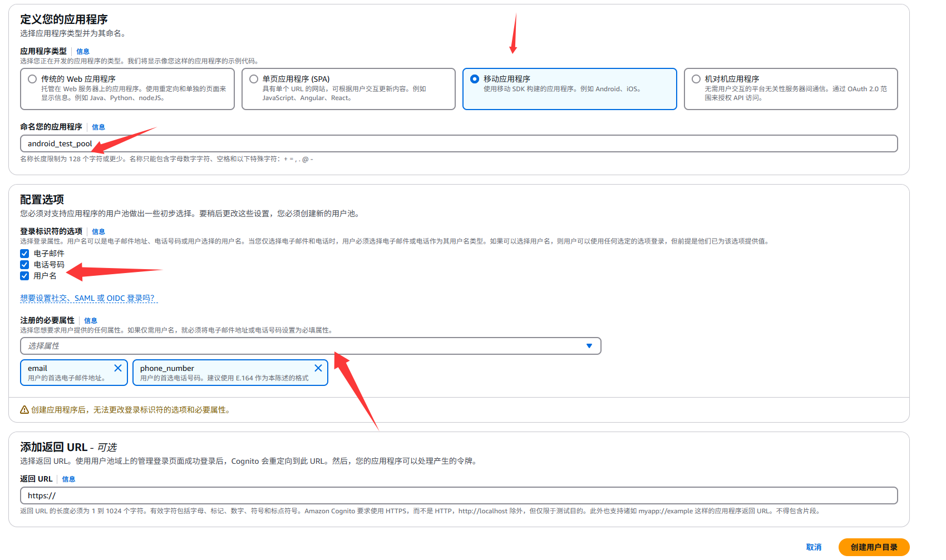The height and width of the screenshot is (560, 946).
Task: Choose 单页应用程序 (SPA) radio option
Action: (x=254, y=79)
